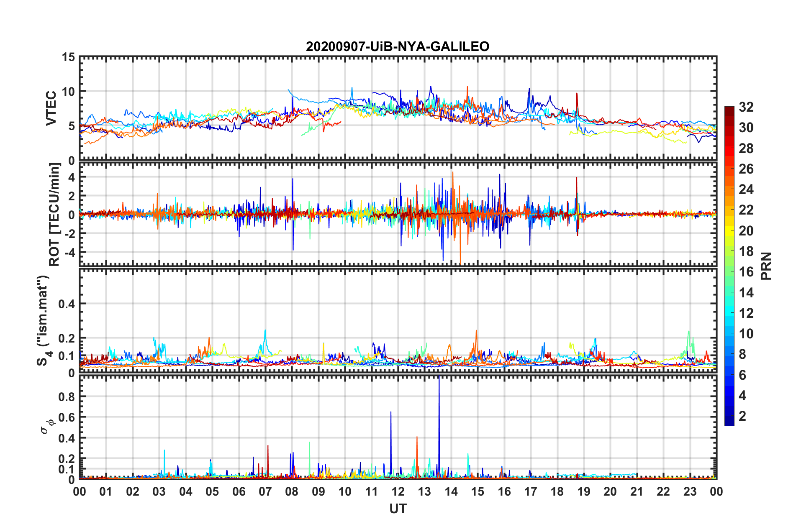Click the ROT time-series plot panel
The image size is (796, 532).
[x=398, y=214]
